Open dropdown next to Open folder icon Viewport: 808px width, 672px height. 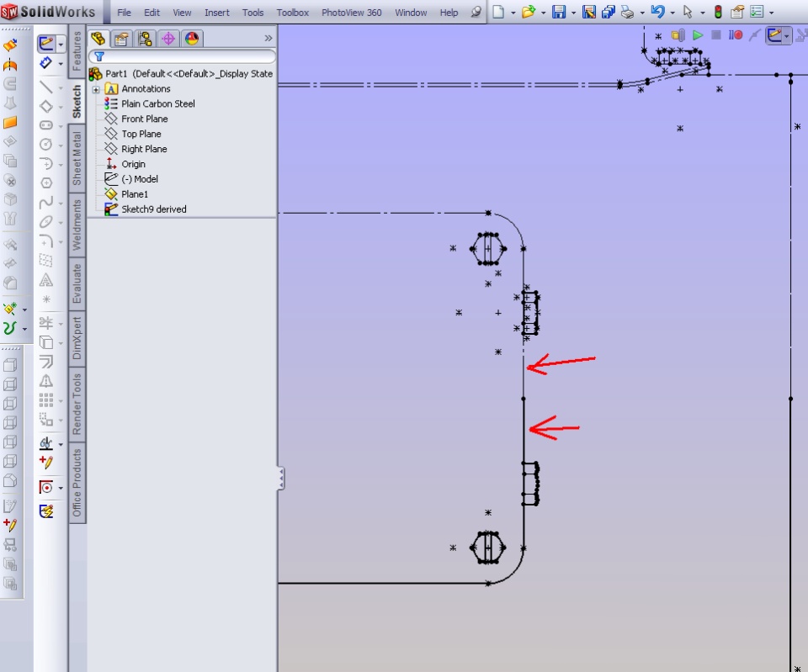tap(543, 13)
